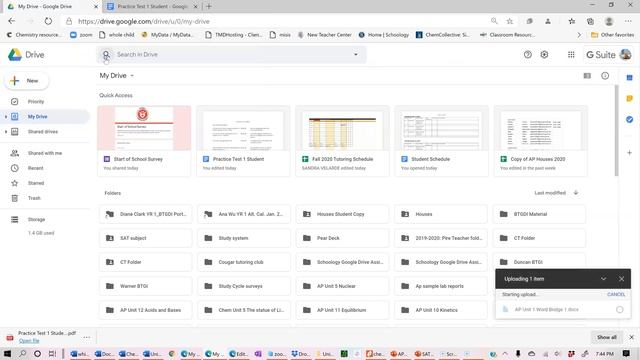Click the Search in Drive field
Viewport: 640px width, 360px height.
(x=231, y=54)
